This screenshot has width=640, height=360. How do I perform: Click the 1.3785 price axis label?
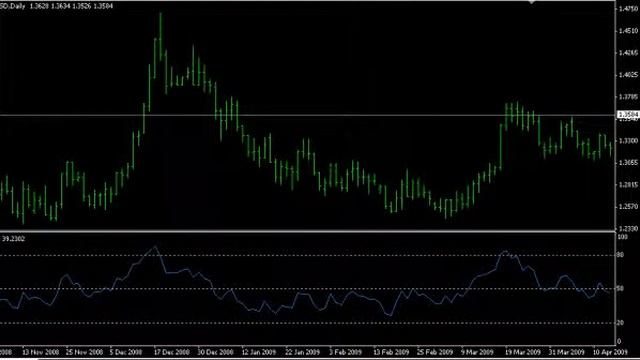click(629, 97)
